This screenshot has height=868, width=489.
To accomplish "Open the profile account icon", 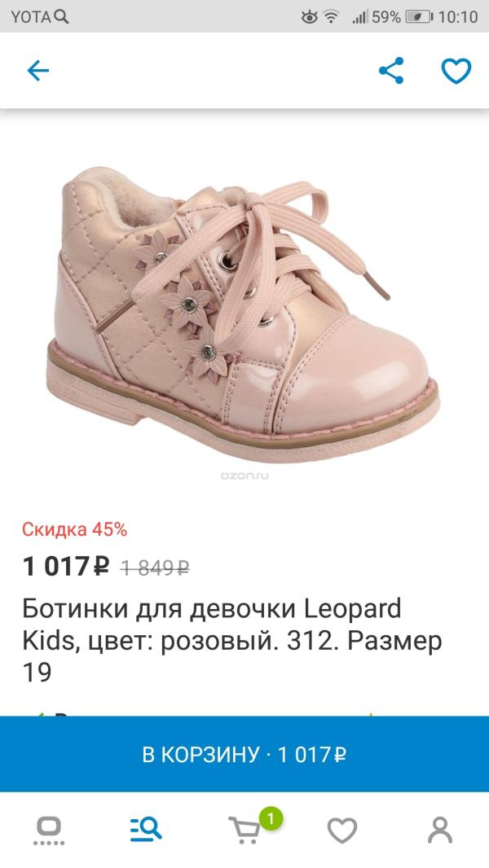I will [x=440, y=831].
